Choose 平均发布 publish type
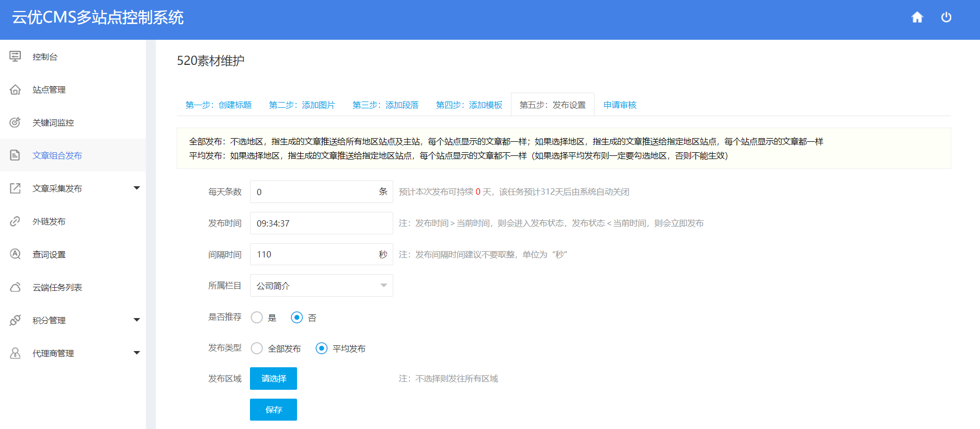Viewport: 980px width, 429px height. [x=322, y=348]
